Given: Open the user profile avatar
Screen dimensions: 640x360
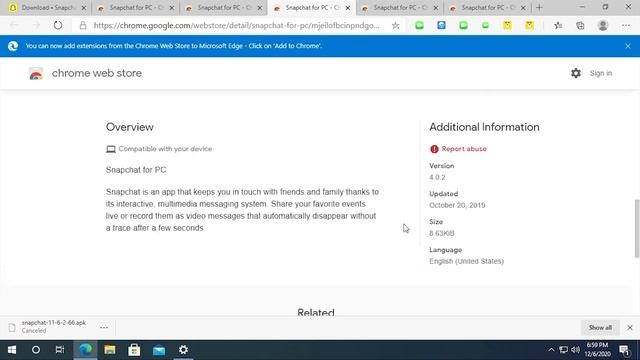Looking at the screenshot, I should point(602,25).
